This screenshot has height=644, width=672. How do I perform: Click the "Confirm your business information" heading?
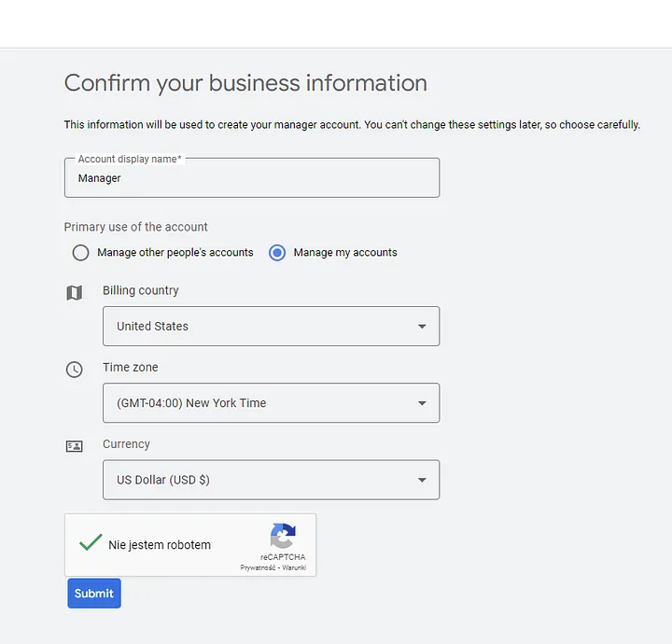[x=245, y=83]
